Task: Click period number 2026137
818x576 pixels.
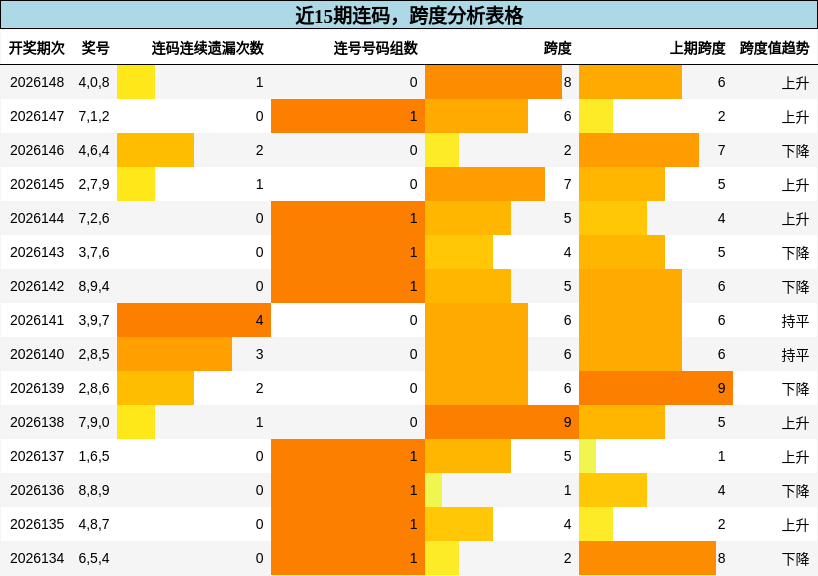Action: click(37, 457)
